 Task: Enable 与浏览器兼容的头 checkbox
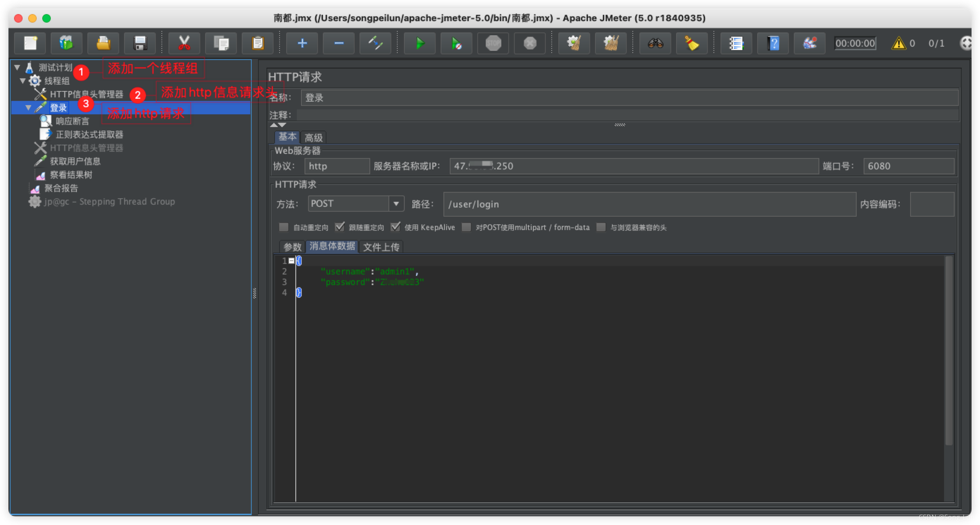point(601,227)
